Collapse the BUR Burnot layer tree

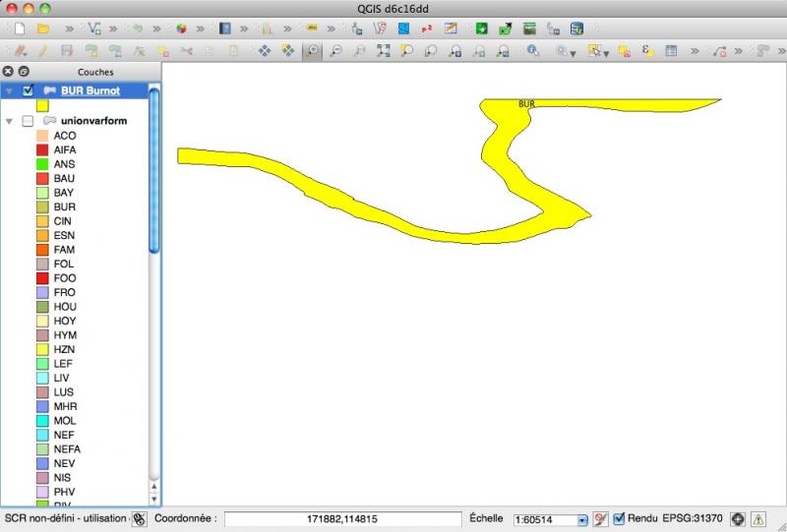[x=10, y=91]
